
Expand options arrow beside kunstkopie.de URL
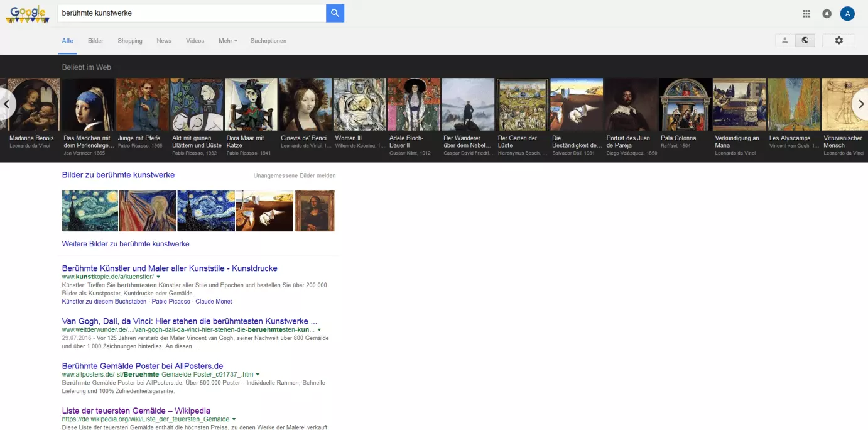click(158, 277)
